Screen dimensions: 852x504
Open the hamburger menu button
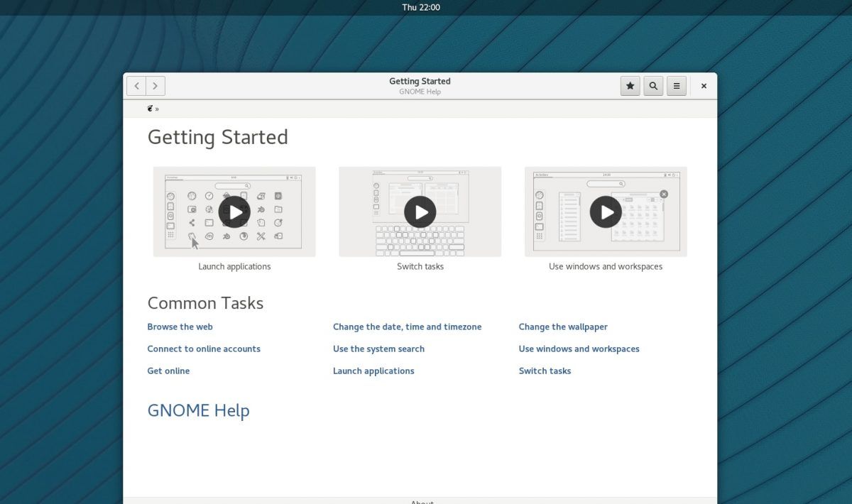pos(677,86)
